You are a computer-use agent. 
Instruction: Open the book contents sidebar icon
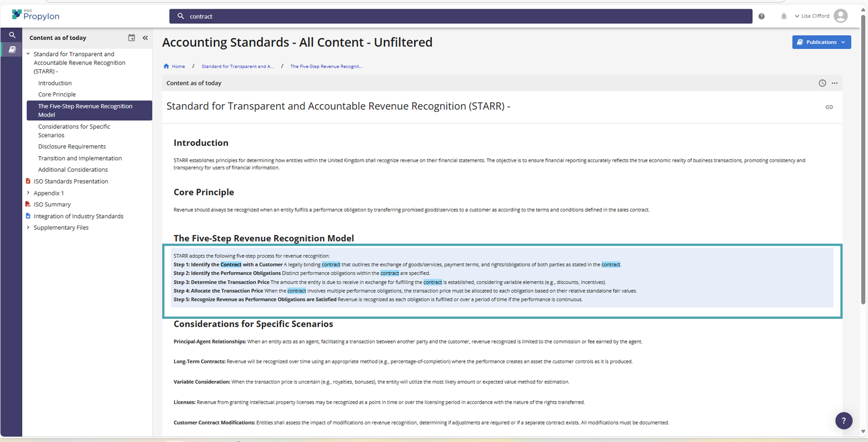[12, 49]
